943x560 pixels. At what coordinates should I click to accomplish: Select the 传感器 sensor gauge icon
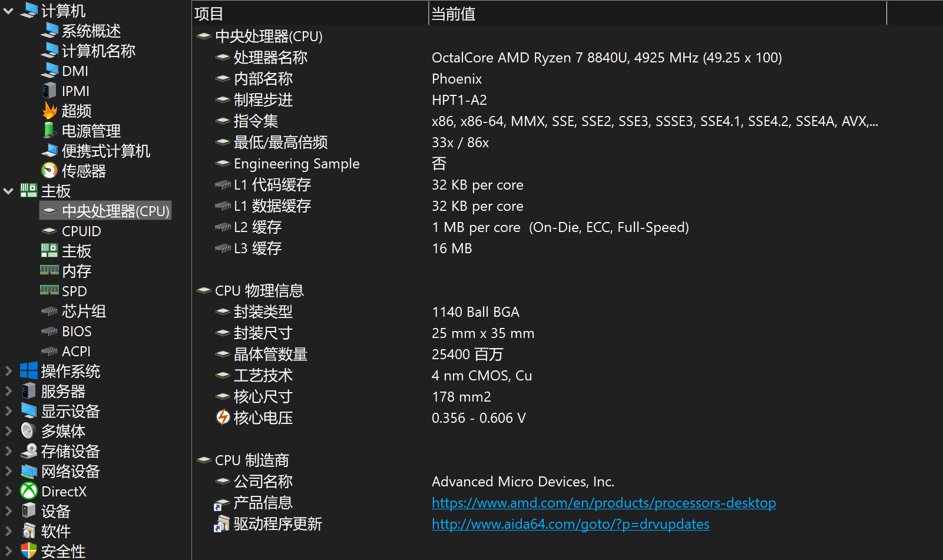click(x=49, y=171)
